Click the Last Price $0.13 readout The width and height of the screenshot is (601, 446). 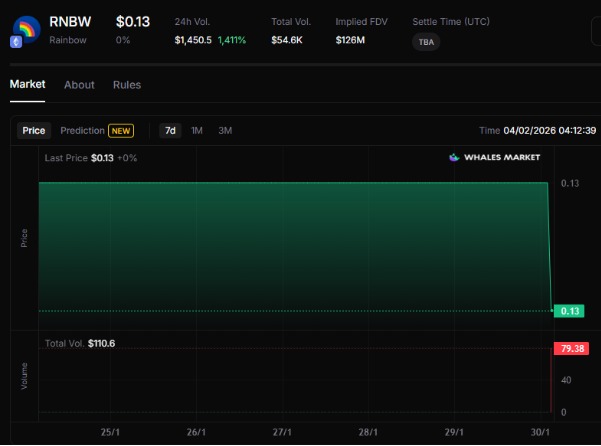coord(90,158)
